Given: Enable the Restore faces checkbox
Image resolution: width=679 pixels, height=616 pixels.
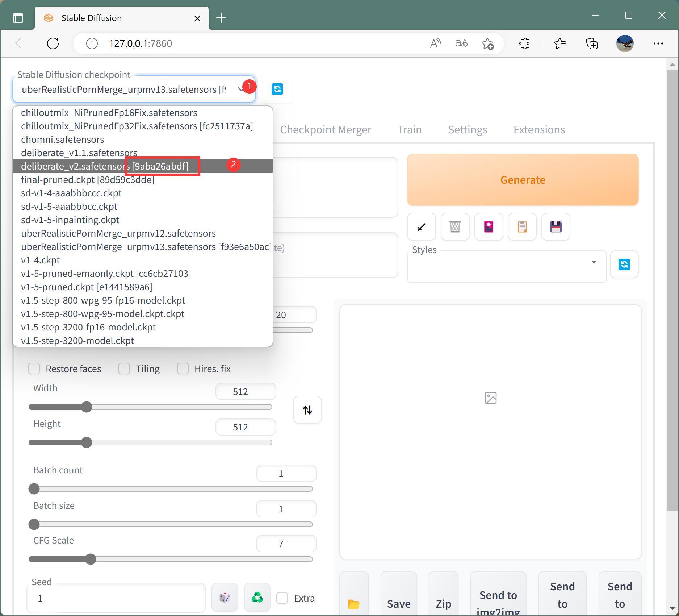Looking at the screenshot, I should pos(34,369).
